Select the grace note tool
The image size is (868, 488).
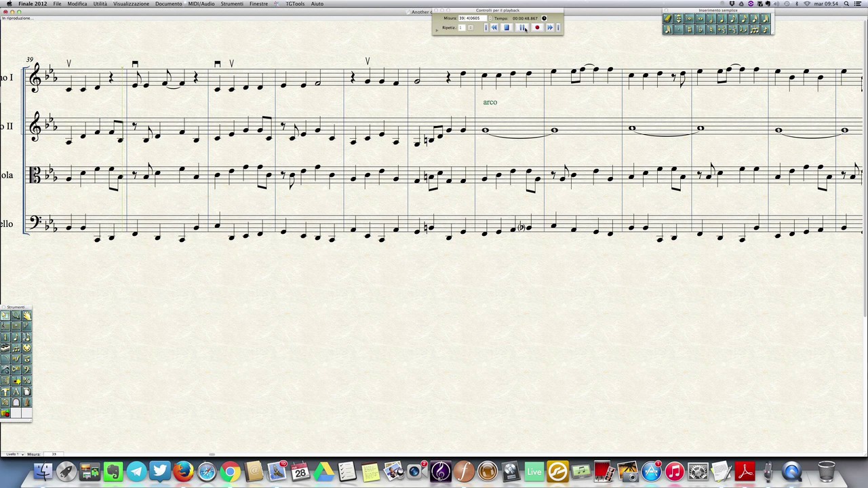766,30
